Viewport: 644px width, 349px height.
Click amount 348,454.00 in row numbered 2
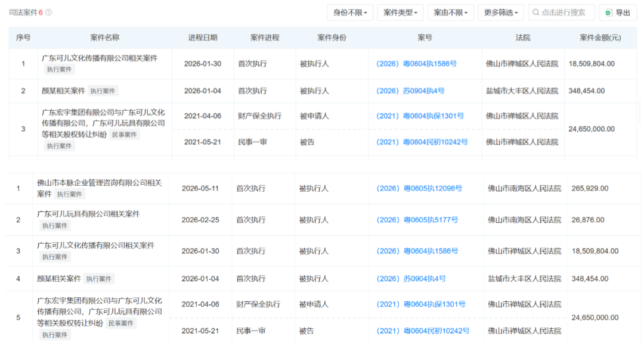pyautogui.click(x=587, y=91)
